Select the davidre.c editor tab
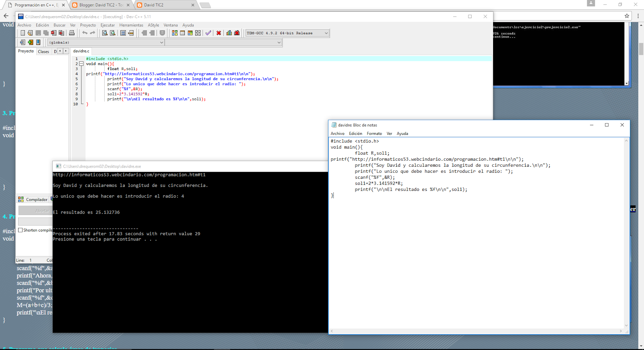The width and height of the screenshot is (644, 350). 81,51
